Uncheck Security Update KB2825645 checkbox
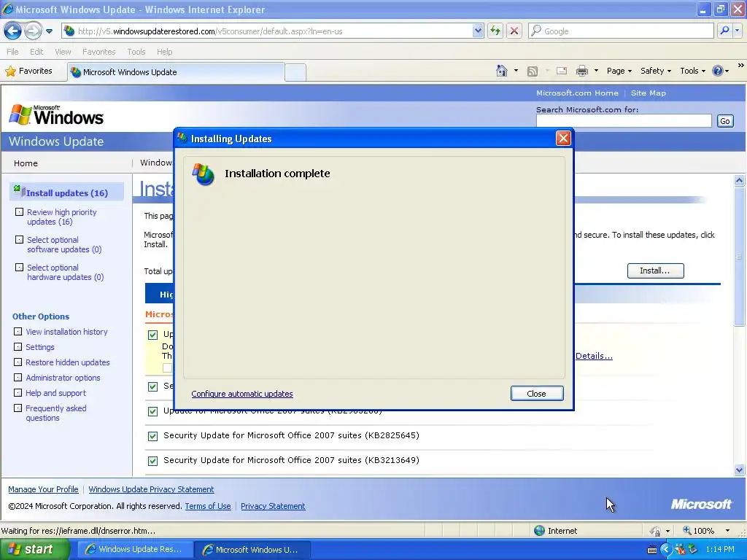747x560 pixels. pyautogui.click(x=152, y=436)
